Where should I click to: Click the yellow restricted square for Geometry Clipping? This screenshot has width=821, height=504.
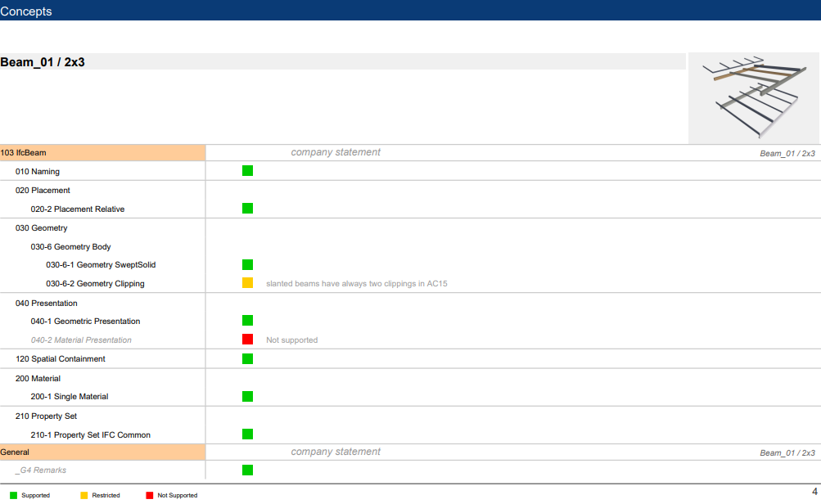(x=247, y=283)
